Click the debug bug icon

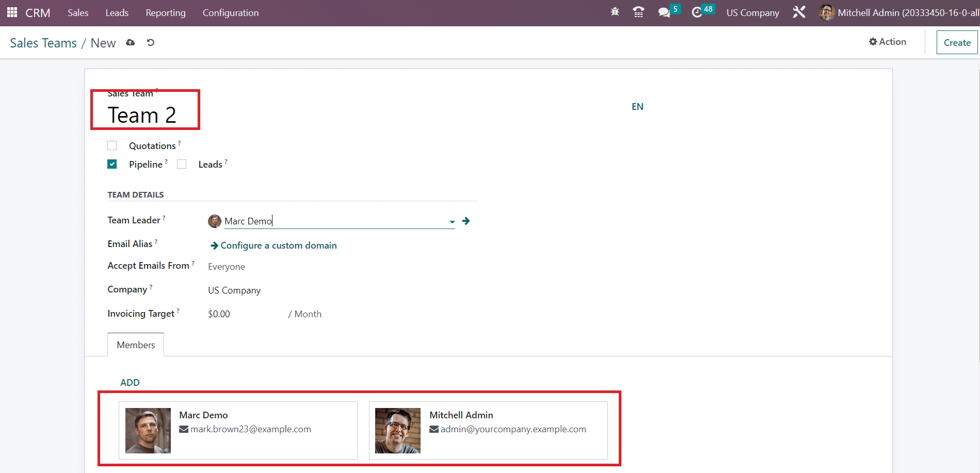pos(615,12)
